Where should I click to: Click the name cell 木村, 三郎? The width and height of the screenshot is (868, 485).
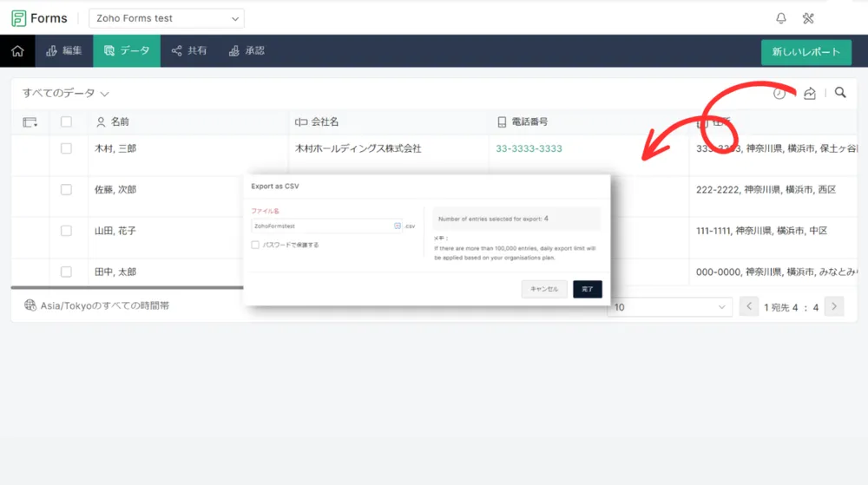tap(115, 148)
